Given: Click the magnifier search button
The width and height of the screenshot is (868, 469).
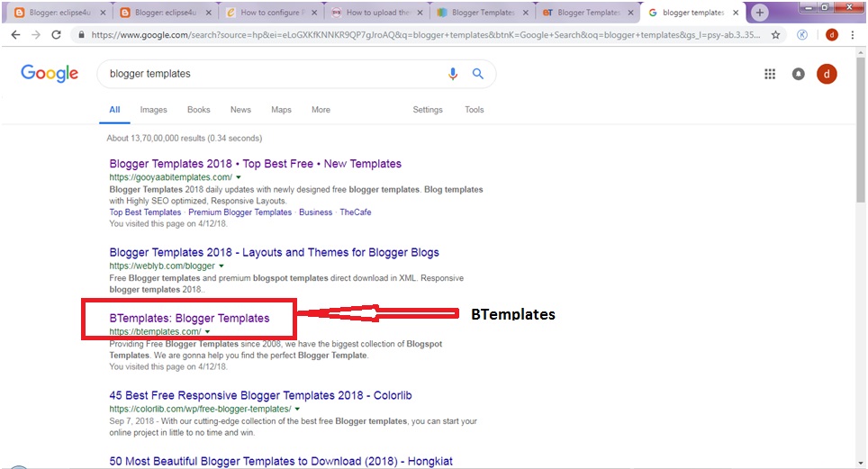Looking at the screenshot, I should (x=478, y=74).
